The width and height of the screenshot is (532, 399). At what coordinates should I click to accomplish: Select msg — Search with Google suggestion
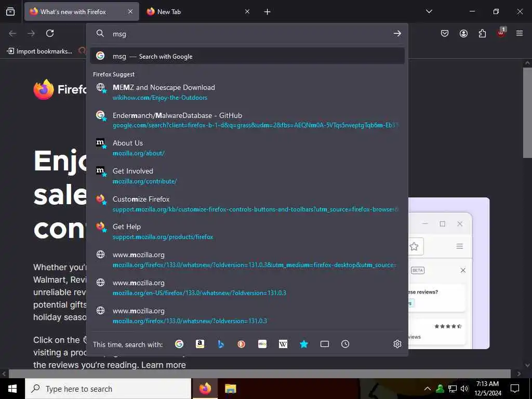[x=247, y=56]
